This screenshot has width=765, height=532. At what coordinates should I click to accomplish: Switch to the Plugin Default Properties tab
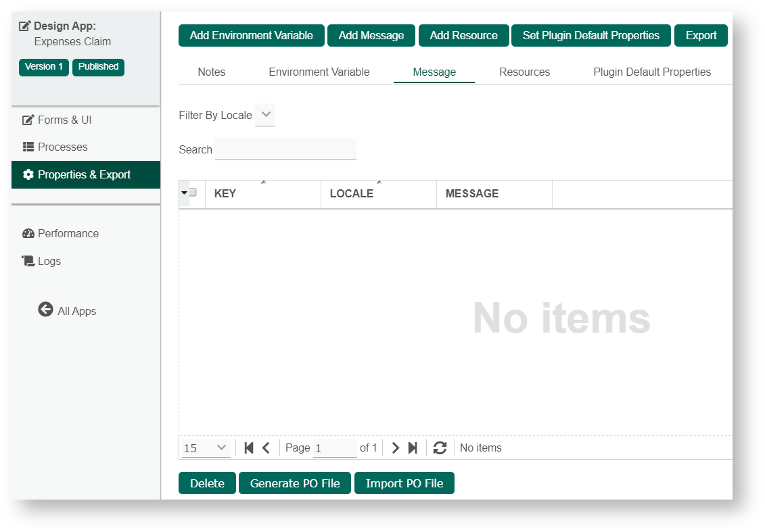coord(652,72)
